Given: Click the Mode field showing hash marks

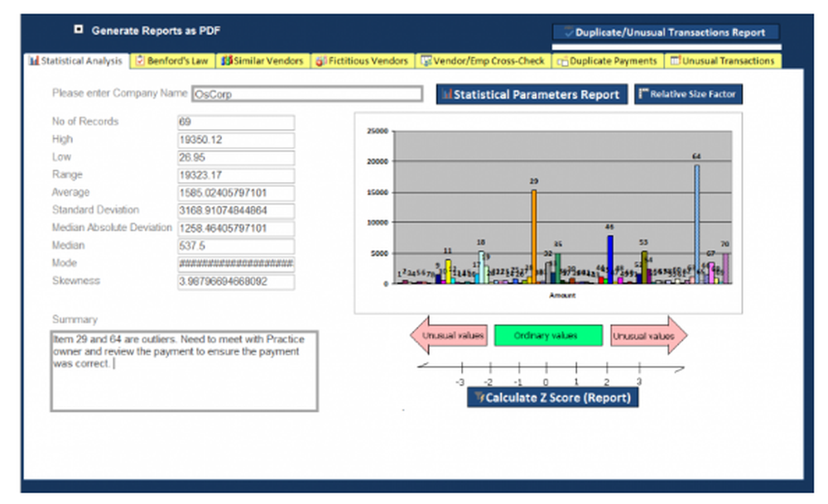Looking at the screenshot, I should tap(236, 263).
